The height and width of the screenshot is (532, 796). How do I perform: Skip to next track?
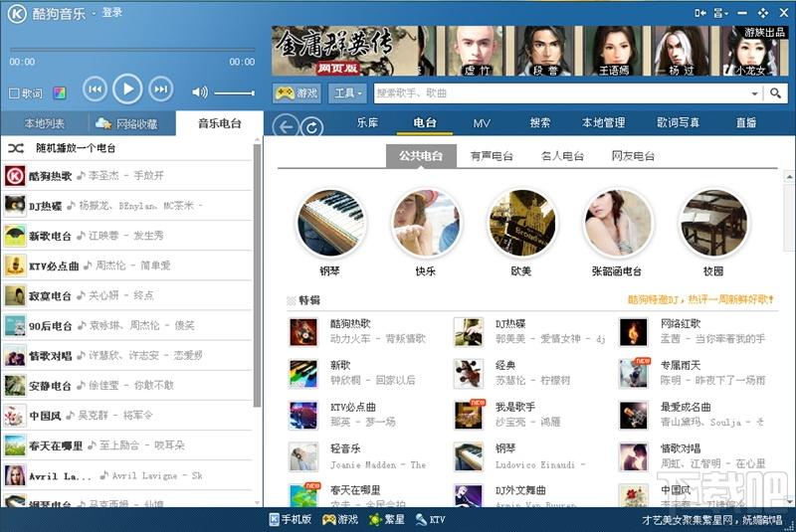coord(160,89)
